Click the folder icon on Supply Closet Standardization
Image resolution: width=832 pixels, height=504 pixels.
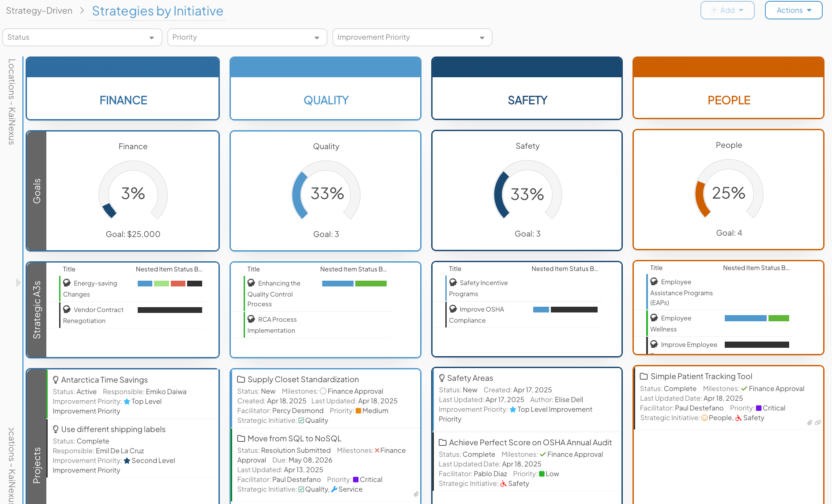(x=241, y=379)
